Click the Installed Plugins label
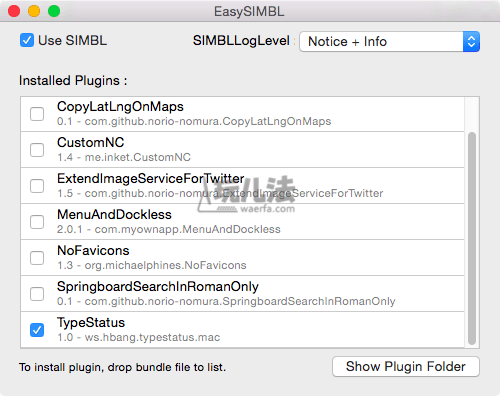500x396 pixels. pos(73,81)
